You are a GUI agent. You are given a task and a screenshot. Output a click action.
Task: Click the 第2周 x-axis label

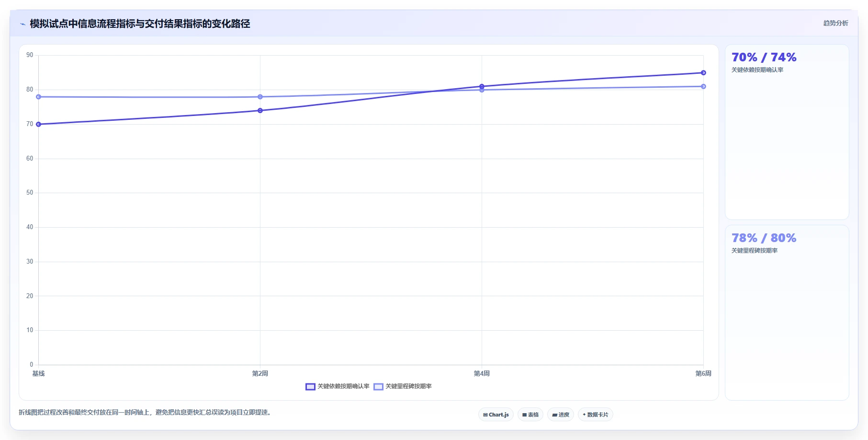(x=260, y=373)
